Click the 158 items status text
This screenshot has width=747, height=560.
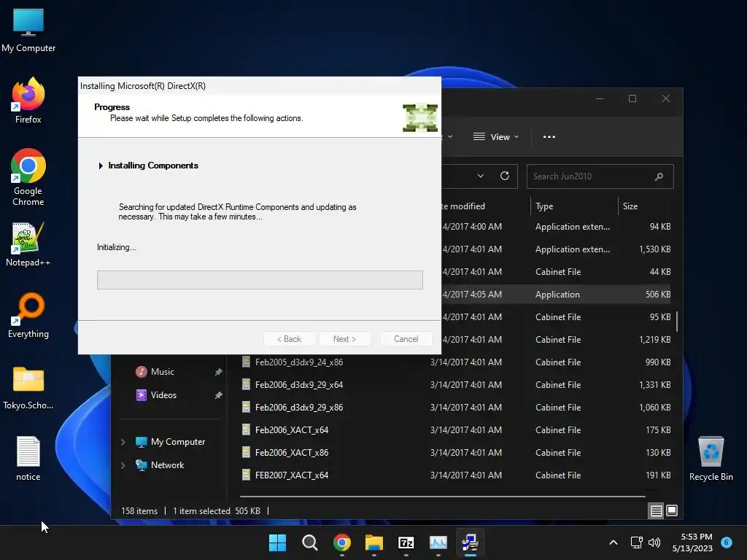tap(139, 511)
